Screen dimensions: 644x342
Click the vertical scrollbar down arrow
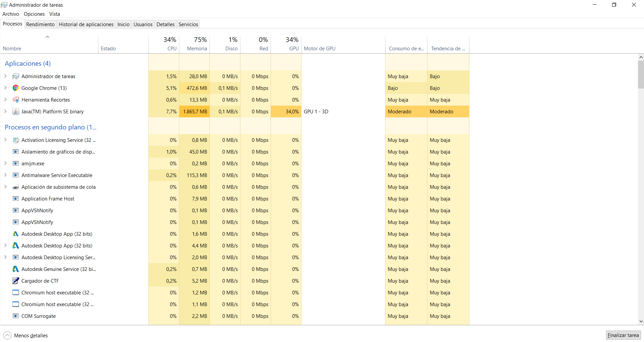tap(641, 321)
